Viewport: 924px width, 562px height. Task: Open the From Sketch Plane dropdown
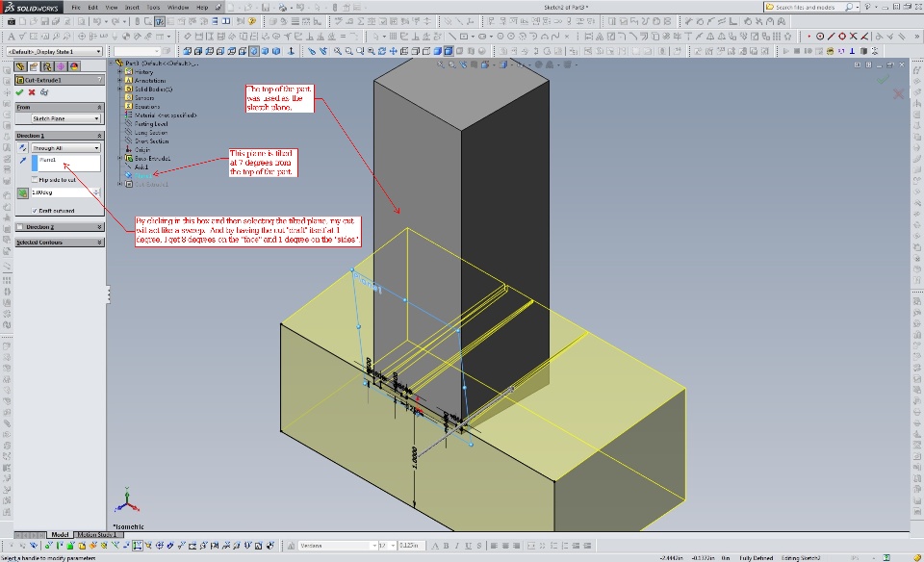click(x=66, y=118)
